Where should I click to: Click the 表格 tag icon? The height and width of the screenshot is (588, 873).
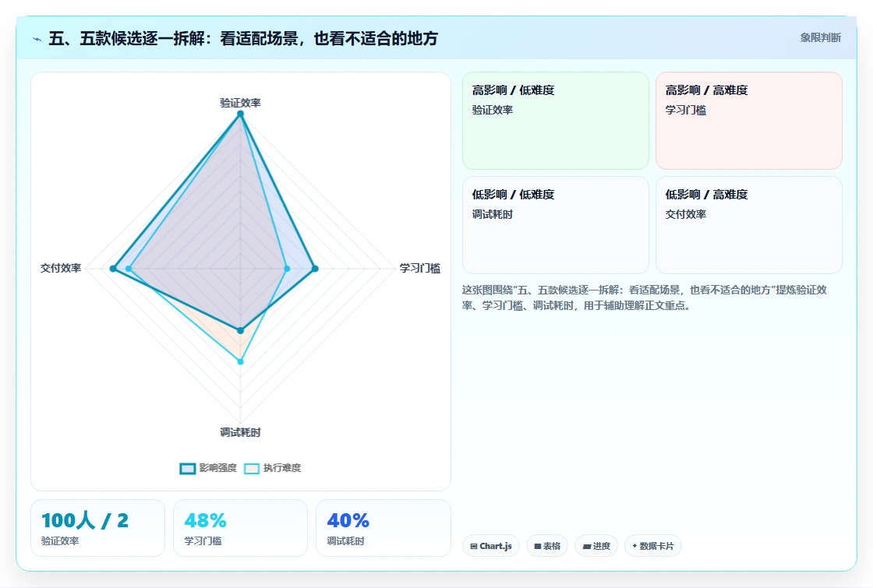tap(537, 546)
